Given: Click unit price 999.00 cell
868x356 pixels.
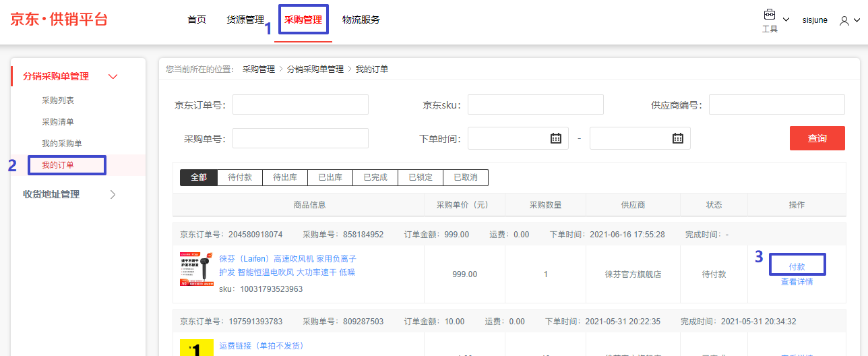Looking at the screenshot, I should (464, 274).
